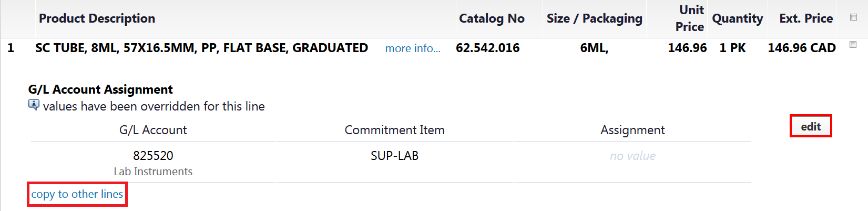Select the Size / Packaging column header
Screen dimensions: 868x211
[594, 18]
